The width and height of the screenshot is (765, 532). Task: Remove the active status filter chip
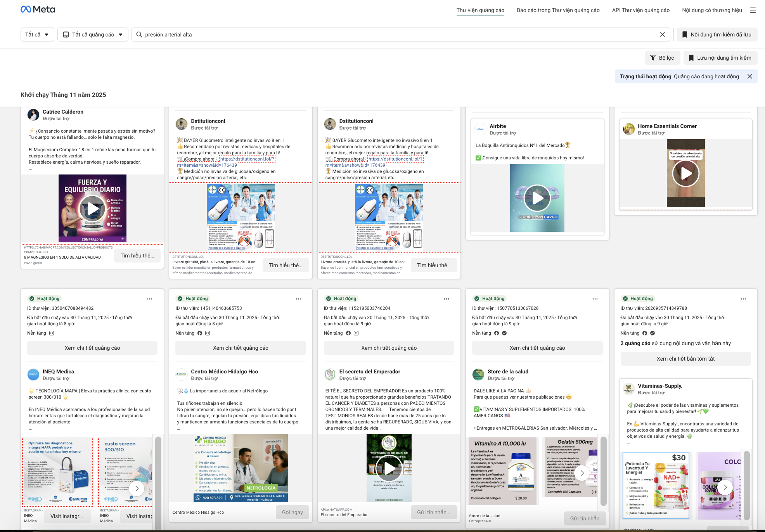pos(750,76)
